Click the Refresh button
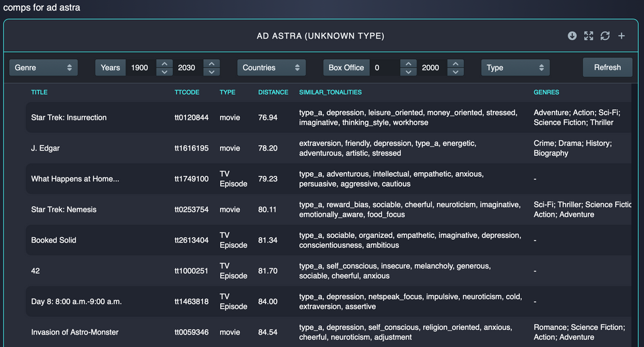This screenshot has width=644, height=347. [607, 67]
